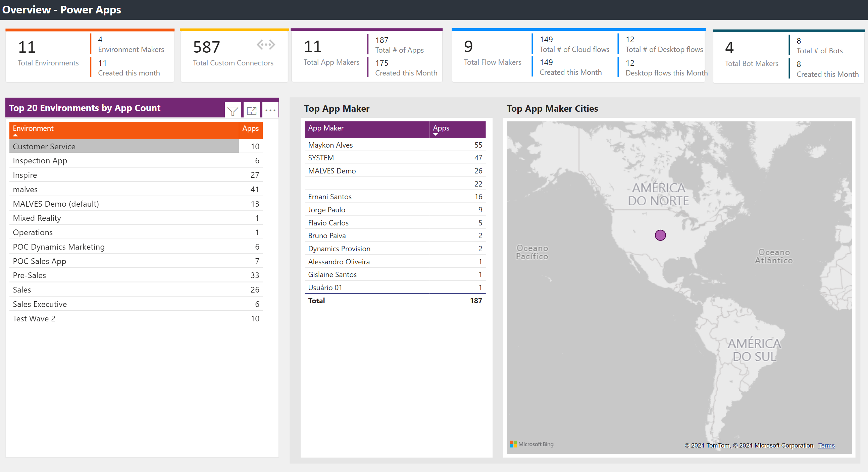Screen dimensions: 868x472
Task: Click the filter icon on Environments visual
Action: (x=233, y=110)
